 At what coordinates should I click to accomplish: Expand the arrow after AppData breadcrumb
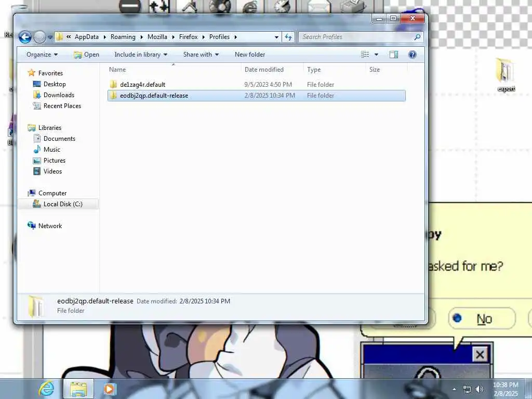click(x=104, y=37)
